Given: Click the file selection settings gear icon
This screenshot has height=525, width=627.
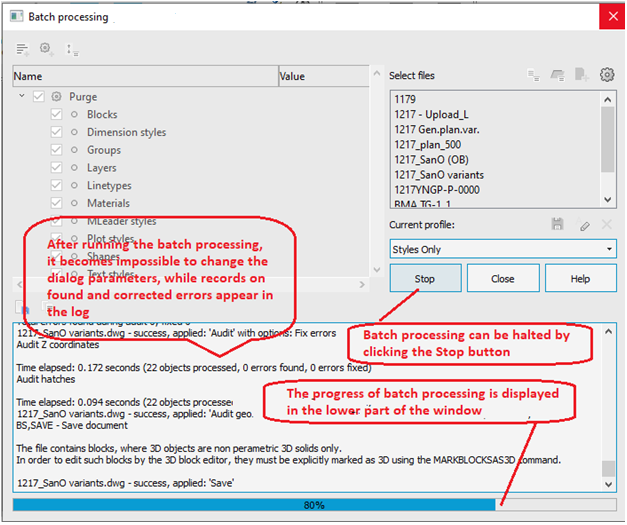Looking at the screenshot, I should coord(606,75).
